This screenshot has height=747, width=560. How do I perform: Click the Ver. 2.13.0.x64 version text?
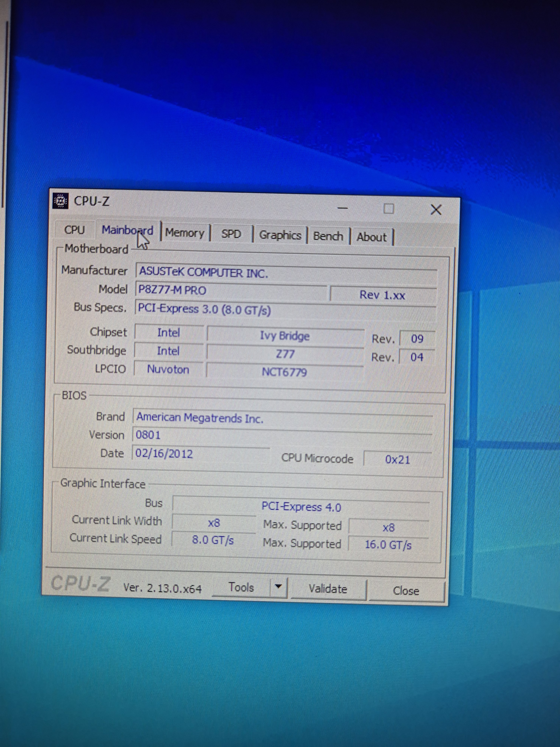point(162,588)
